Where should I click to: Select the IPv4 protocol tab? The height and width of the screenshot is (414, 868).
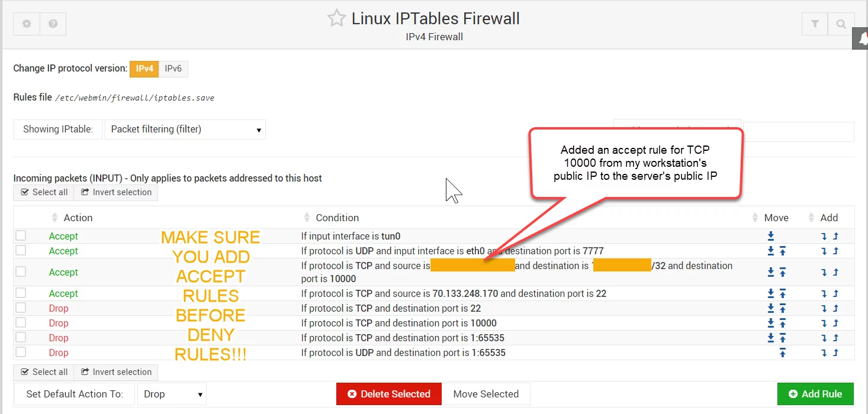(144, 69)
